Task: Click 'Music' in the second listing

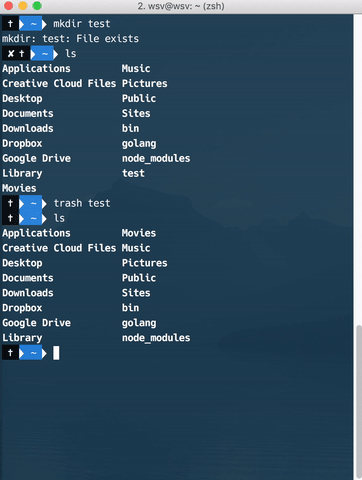Action: click(x=136, y=248)
